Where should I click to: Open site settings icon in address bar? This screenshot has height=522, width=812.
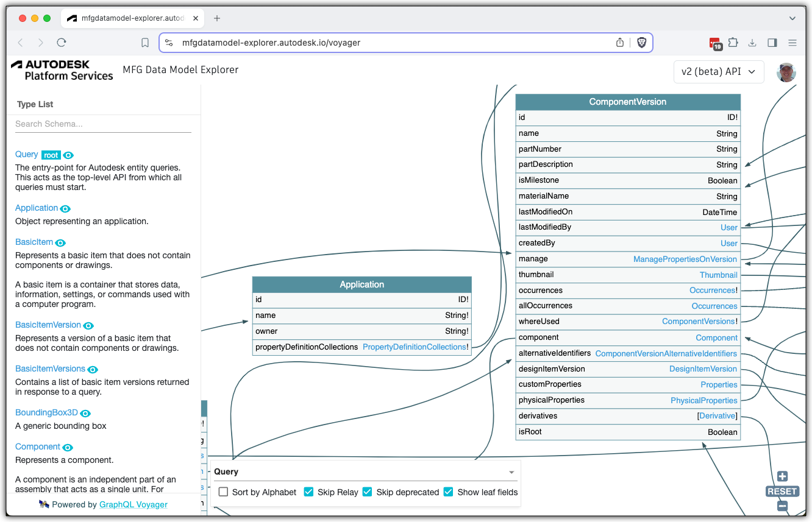coord(169,43)
